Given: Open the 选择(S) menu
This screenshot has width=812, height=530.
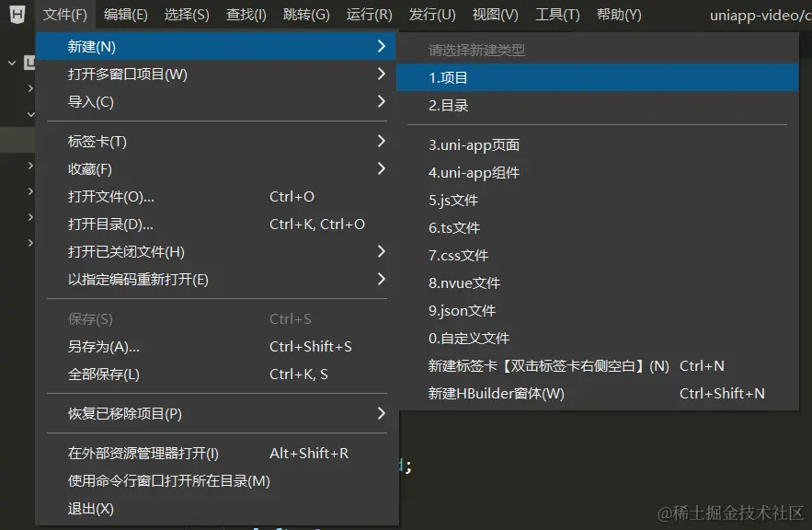Looking at the screenshot, I should point(187,15).
